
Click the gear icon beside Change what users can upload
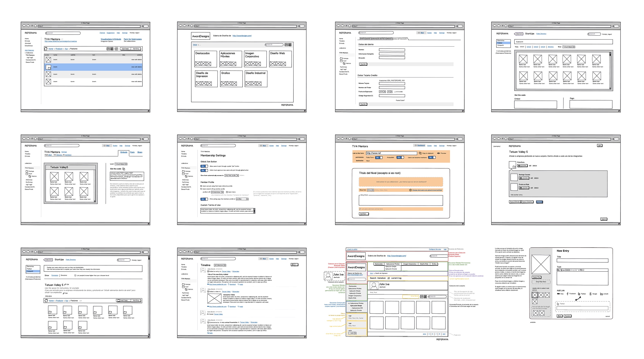tap(410, 190)
